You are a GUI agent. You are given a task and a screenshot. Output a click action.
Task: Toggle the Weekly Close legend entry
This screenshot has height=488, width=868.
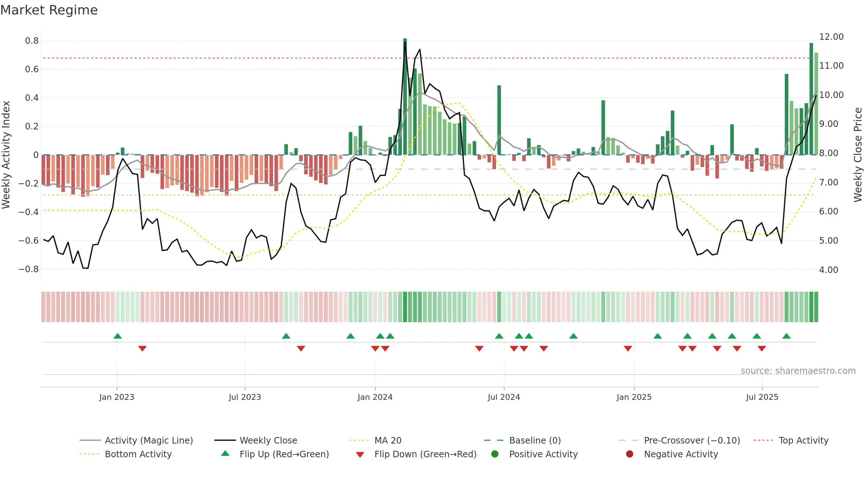[256, 440]
